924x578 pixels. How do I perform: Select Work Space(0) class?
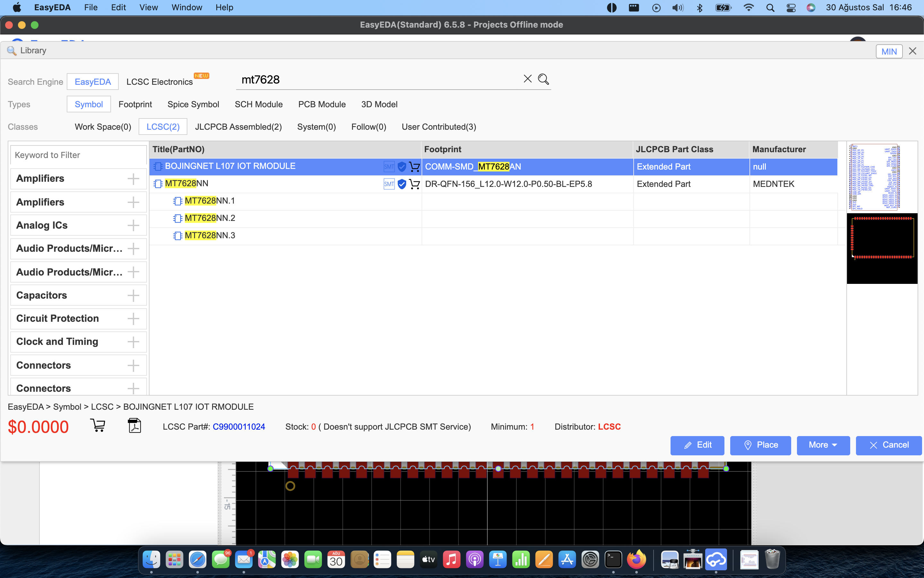click(103, 127)
